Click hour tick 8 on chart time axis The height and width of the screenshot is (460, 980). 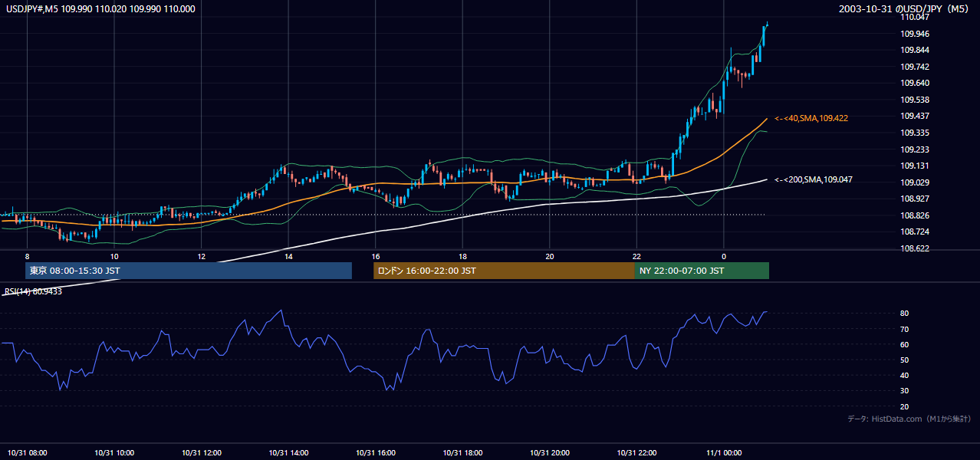(27, 256)
